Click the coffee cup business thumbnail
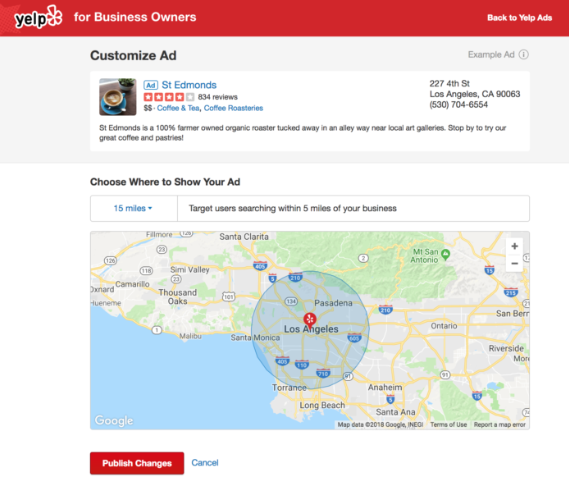The image size is (569, 490). pyautogui.click(x=118, y=97)
